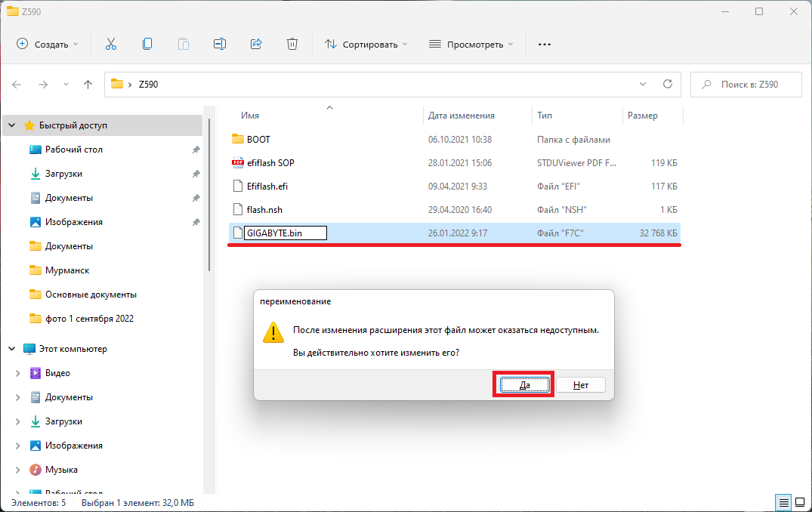Refresh the folder with the reload icon
This screenshot has width=812, height=512.
pyautogui.click(x=667, y=85)
